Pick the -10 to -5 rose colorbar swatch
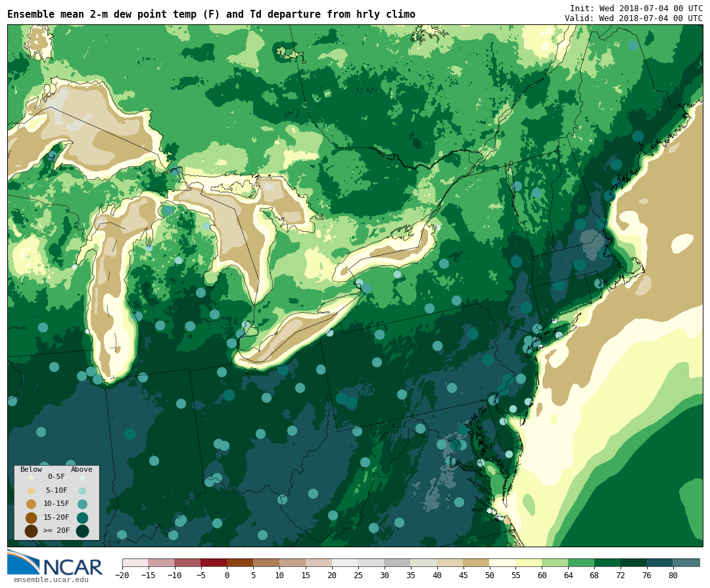710x588 pixels. coord(187,562)
